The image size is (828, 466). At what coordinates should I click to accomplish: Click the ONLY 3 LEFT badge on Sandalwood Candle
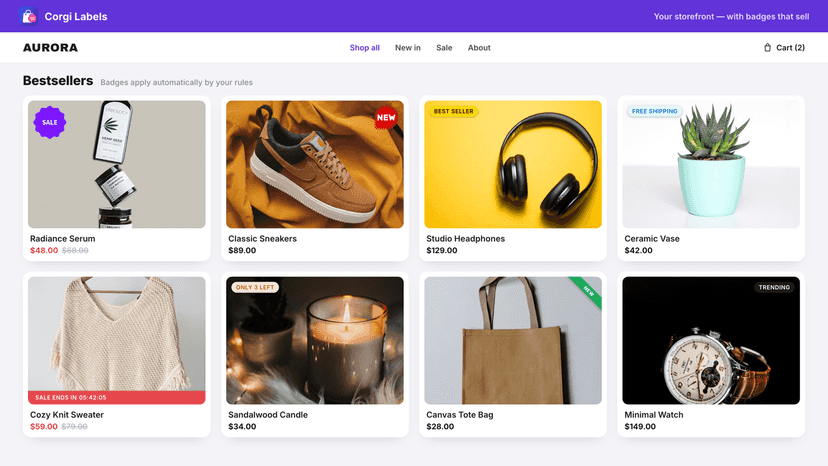(x=255, y=287)
